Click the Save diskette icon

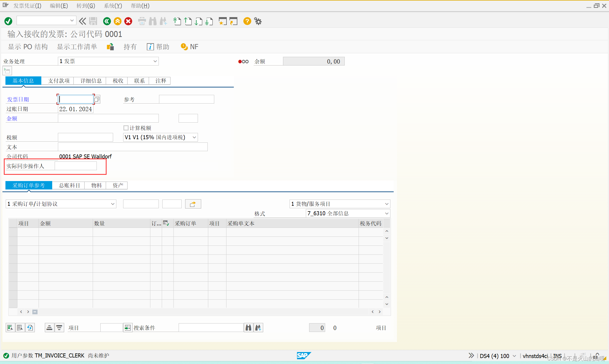93,21
